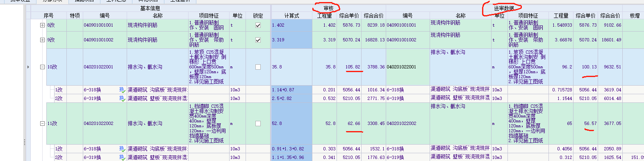Click the 序号 column header

pos(49,16)
